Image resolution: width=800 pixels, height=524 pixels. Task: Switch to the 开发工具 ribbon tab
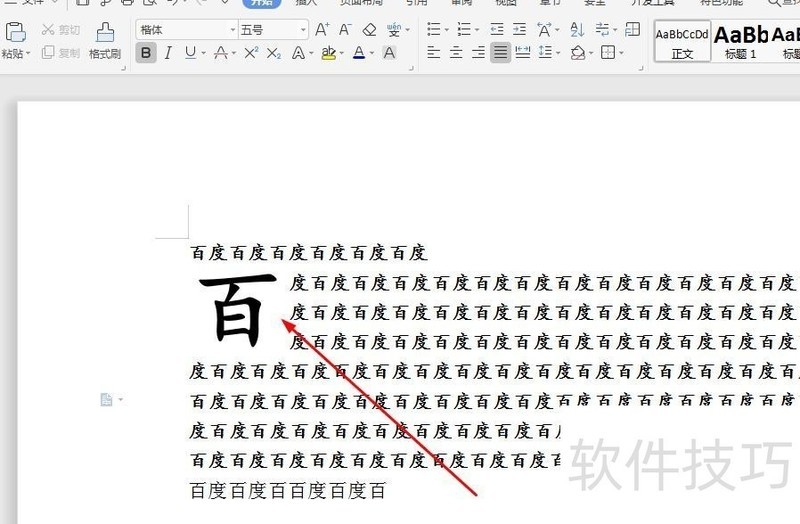tap(653, 2)
